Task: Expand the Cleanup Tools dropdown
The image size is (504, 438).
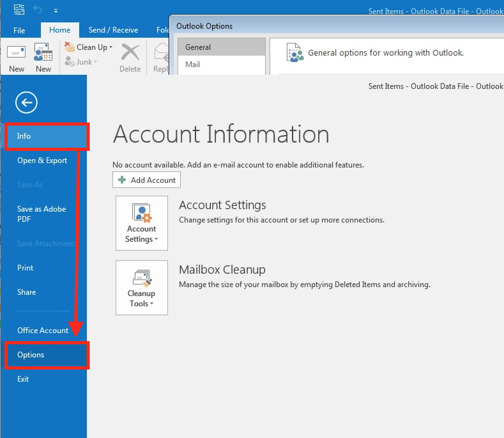Action: tap(141, 288)
